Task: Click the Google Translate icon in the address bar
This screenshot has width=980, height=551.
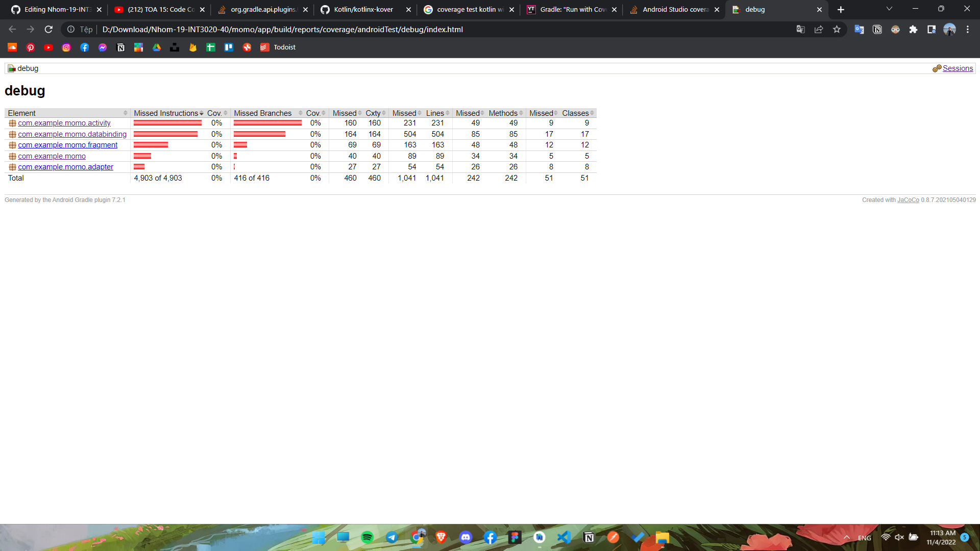Action: 800,30
